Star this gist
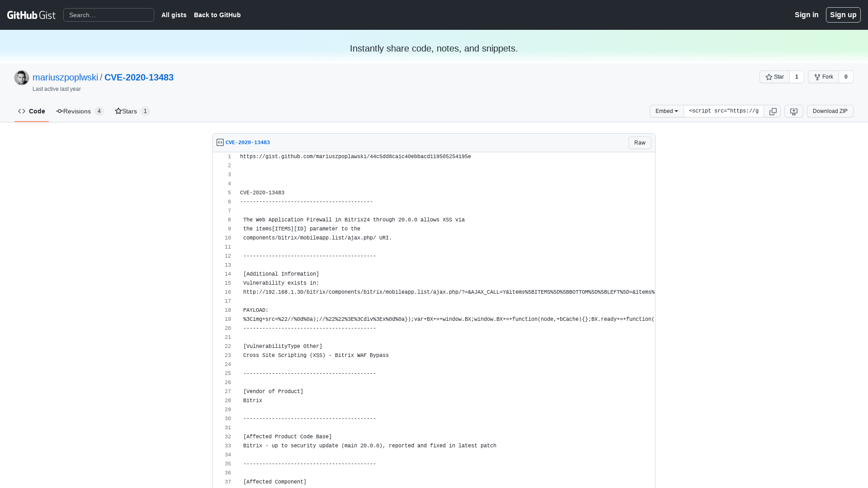868x488 pixels. tap(774, 77)
